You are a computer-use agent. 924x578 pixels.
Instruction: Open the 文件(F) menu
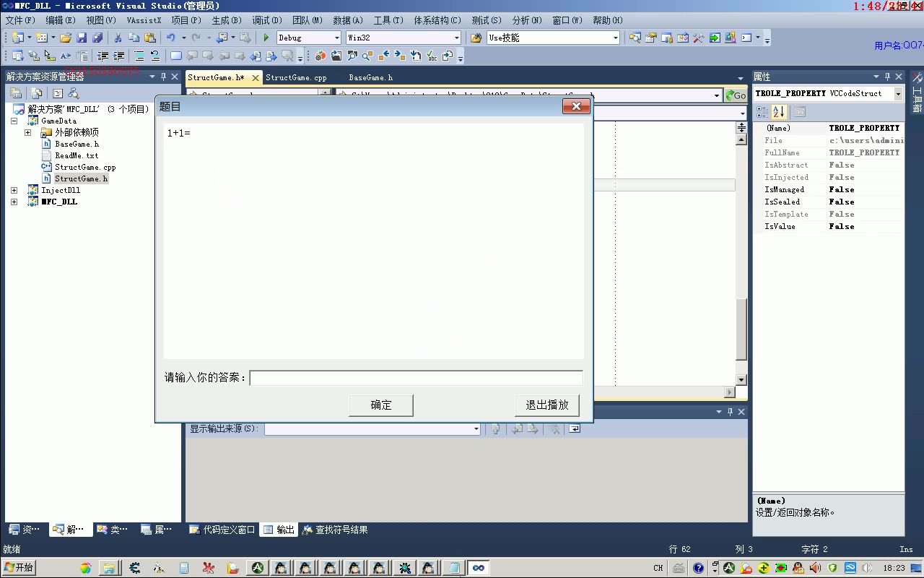click(x=20, y=20)
